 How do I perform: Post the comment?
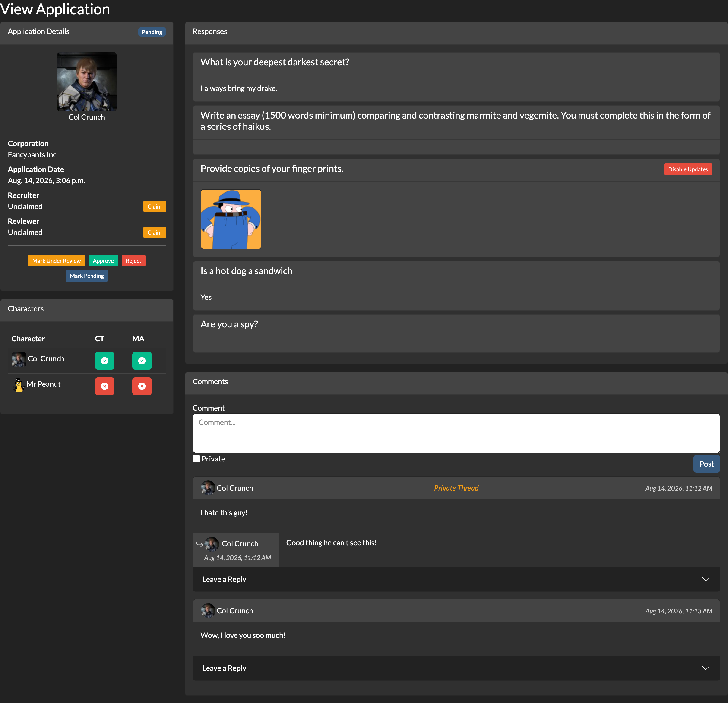pyautogui.click(x=706, y=464)
